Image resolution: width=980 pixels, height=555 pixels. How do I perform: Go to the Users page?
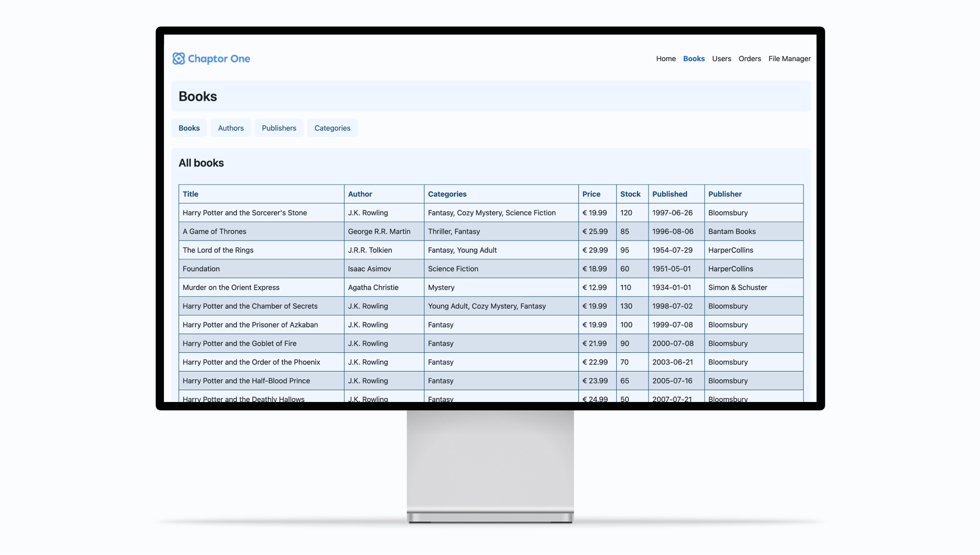click(x=721, y=59)
